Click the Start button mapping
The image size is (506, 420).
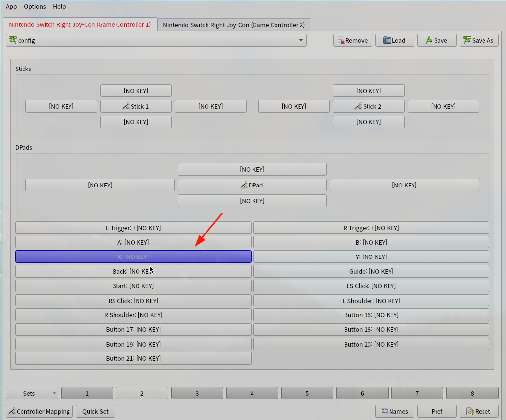(133, 286)
